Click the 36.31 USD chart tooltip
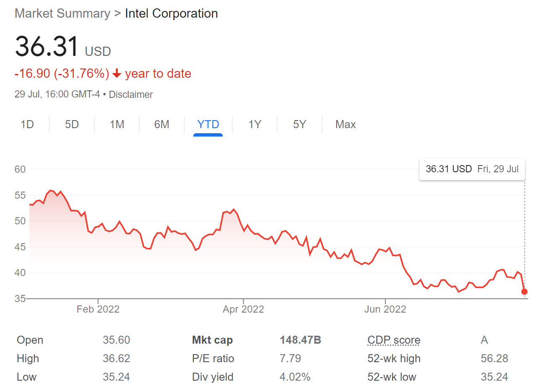Image resolution: width=540 pixels, height=392 pixels. [x=472, y=169]
